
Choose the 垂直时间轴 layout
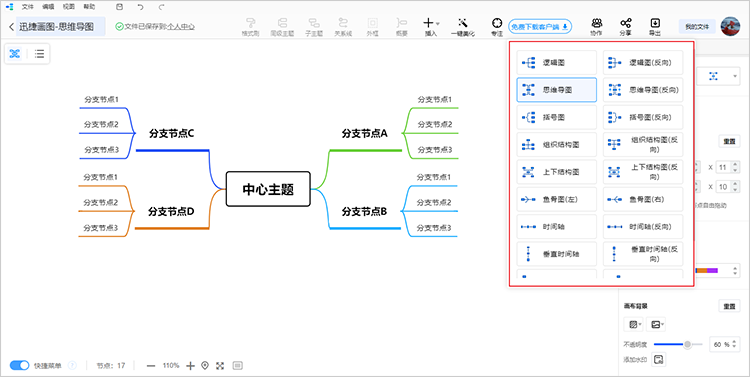[557, 254]
